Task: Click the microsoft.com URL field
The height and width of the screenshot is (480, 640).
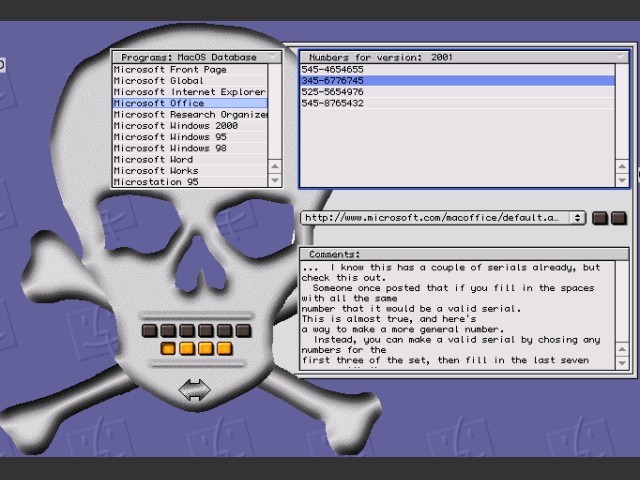Action: [437, 218]
